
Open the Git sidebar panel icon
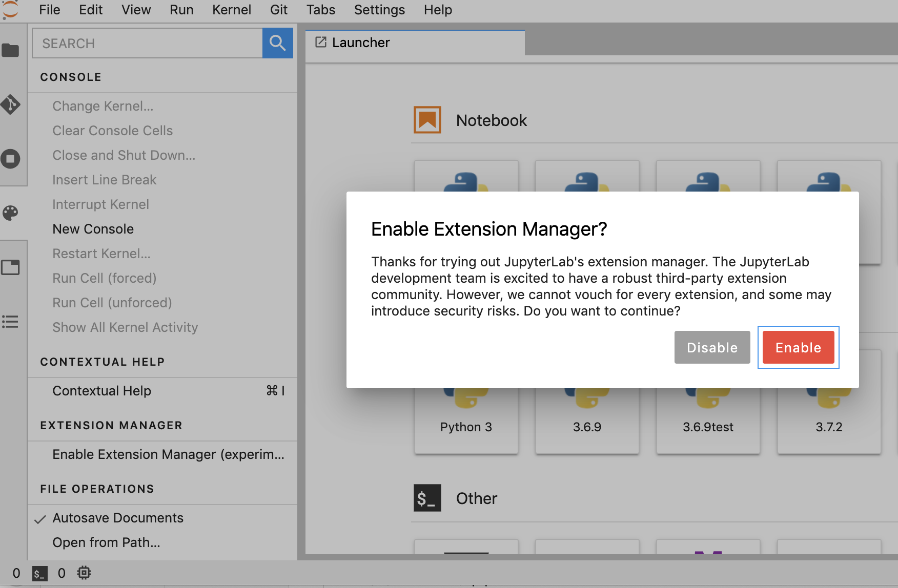click(x=10, y=104)
